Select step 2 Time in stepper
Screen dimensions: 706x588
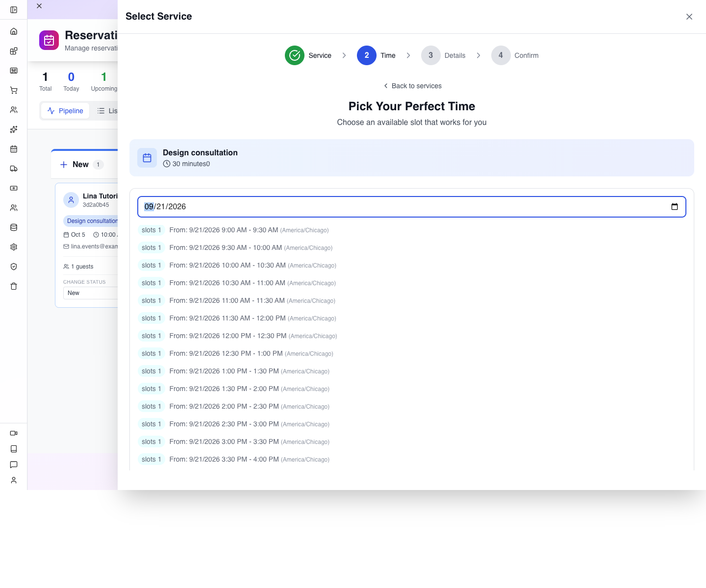tap(377, 55)
